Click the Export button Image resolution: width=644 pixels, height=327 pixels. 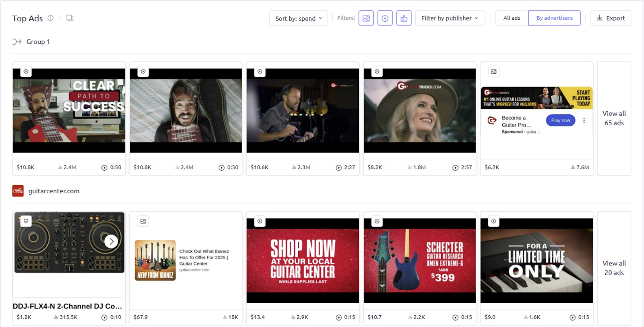click(611, 18)
